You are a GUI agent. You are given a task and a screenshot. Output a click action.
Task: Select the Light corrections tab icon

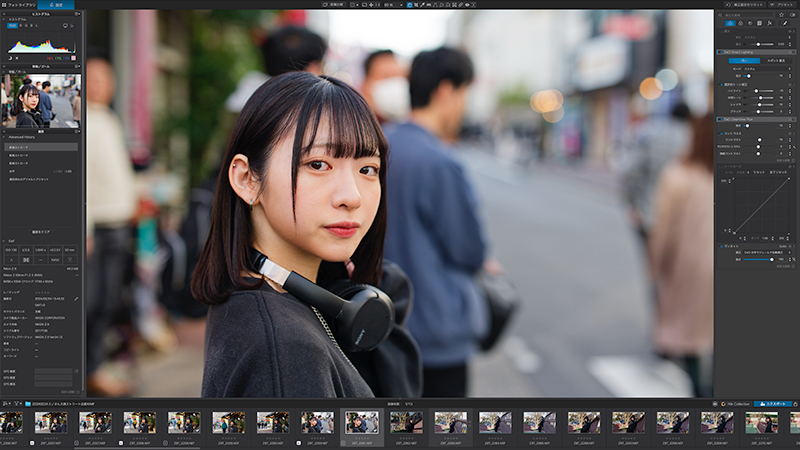pos(730,23)
